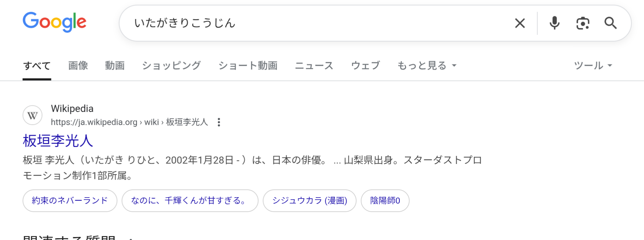
Task: Start voice search with microphone icon
Action: click(554, 23)
